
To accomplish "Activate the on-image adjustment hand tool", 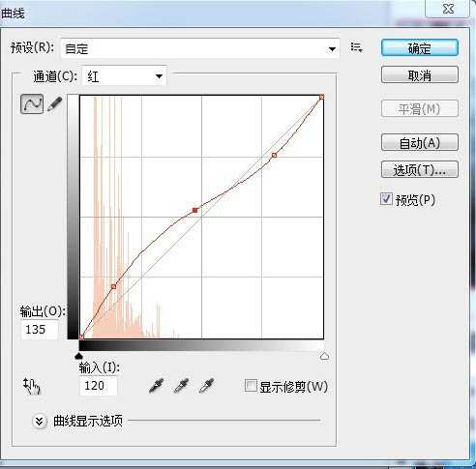I will [x=32, y=386].
